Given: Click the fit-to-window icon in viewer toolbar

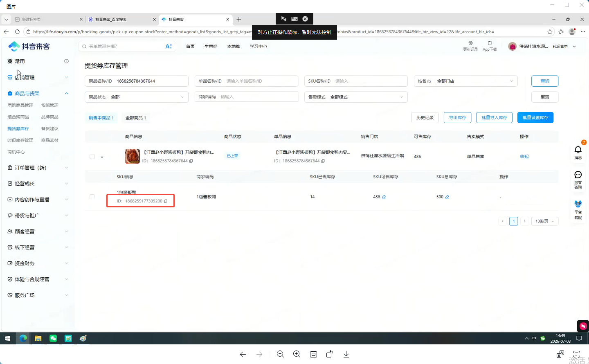Looking at the screenshot, I should [x=313, y=354].
